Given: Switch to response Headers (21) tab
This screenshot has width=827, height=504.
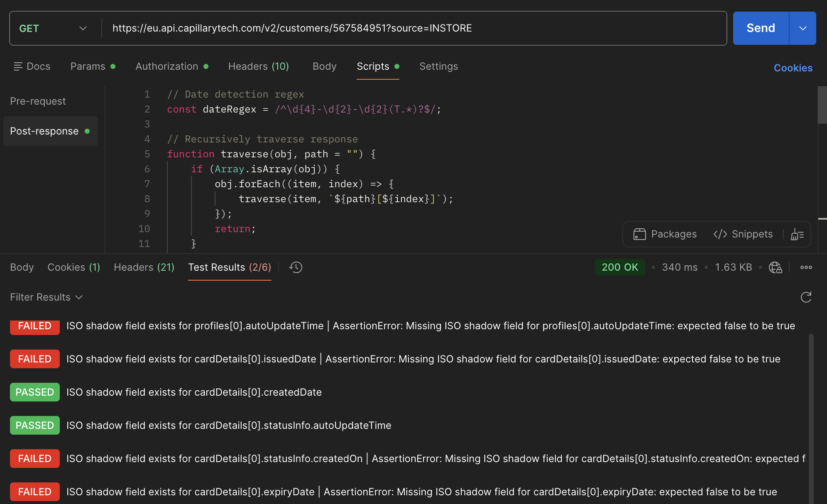Looking at the screenshot, I should 144,267.
